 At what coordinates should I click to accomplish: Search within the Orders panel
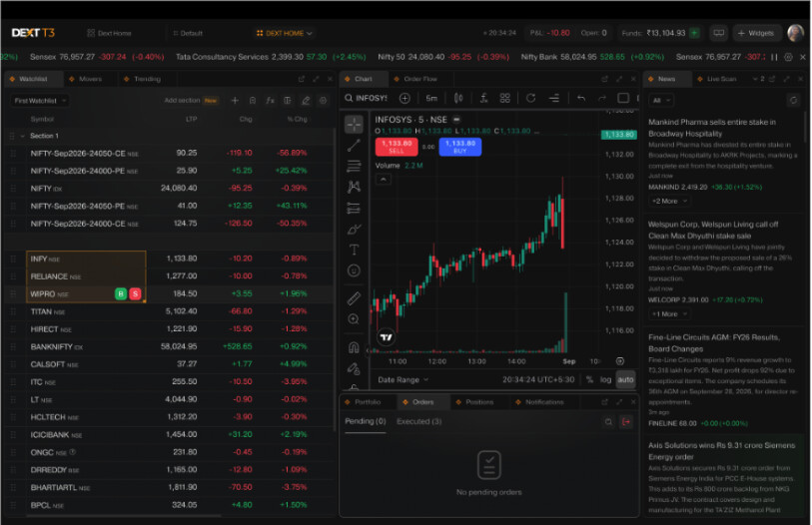pos(609,422)
